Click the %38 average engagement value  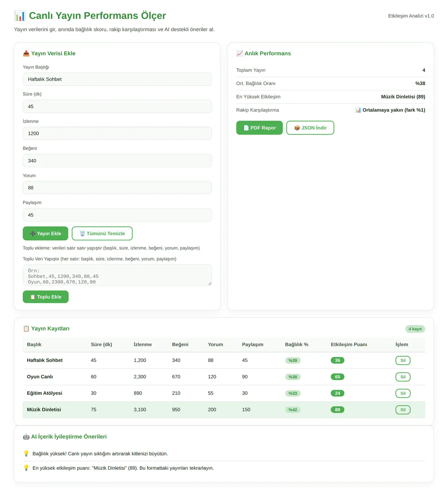420,83
